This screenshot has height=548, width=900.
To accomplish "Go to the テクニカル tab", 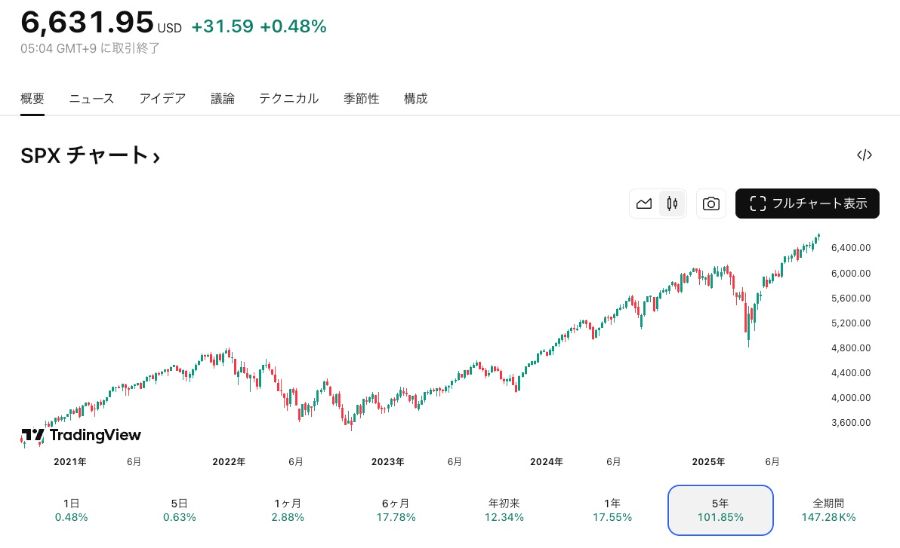I will 289,98.
